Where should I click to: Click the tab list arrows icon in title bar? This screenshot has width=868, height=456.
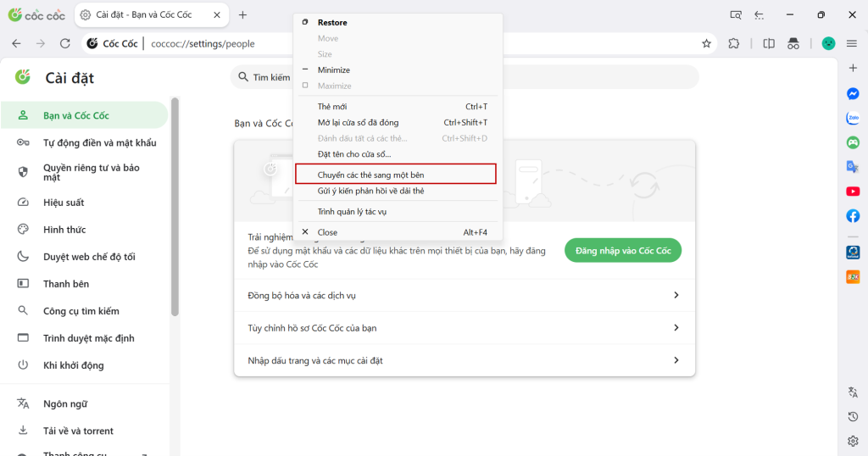click(x=759, y=15)
